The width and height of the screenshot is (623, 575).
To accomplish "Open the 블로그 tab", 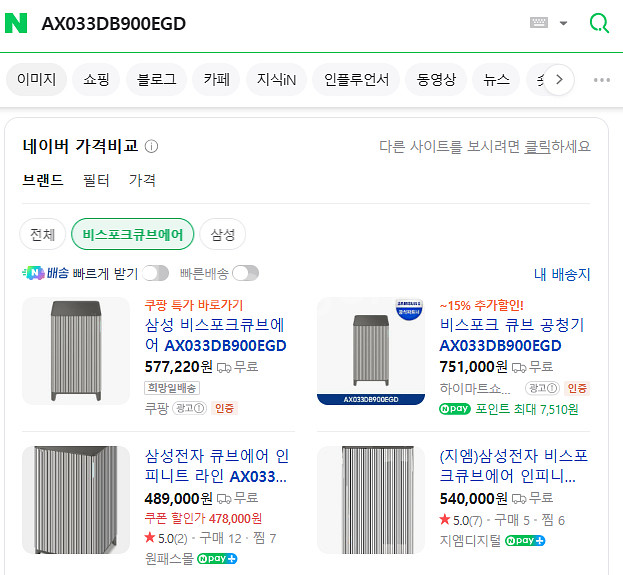I will point(157,79).
